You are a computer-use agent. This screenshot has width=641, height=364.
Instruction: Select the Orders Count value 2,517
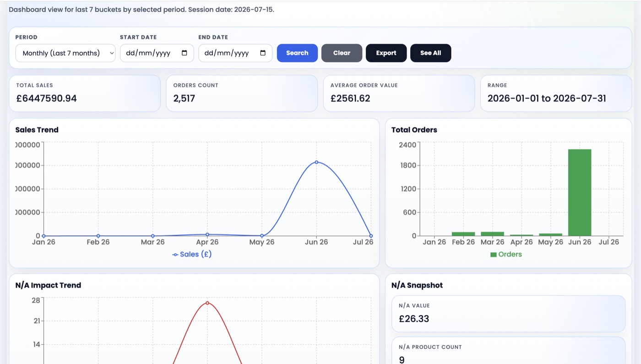tap(184, 98)
